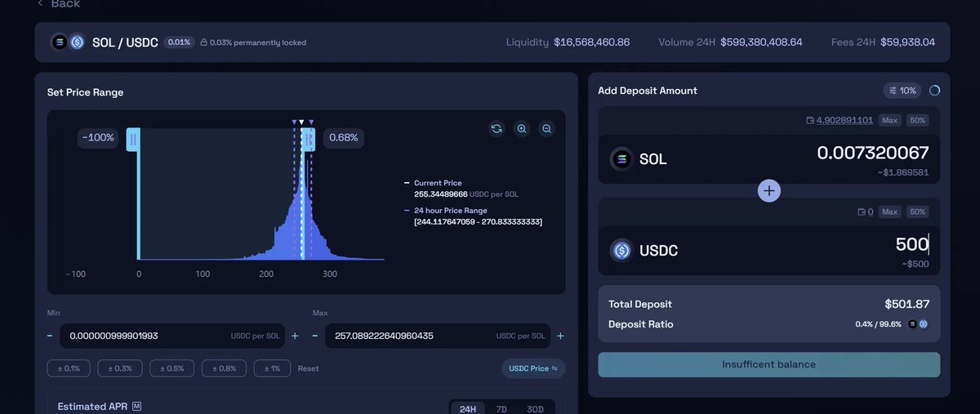Click the SOL token icon in header
This screenshot has width=980, height=414.
[x=60, y=42]
